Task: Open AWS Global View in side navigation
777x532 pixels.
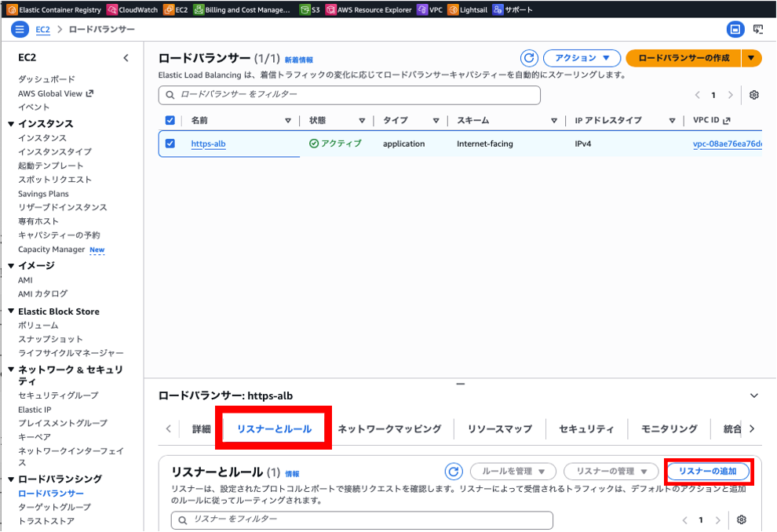Action: pyautogui.click(x=56, y=93)
